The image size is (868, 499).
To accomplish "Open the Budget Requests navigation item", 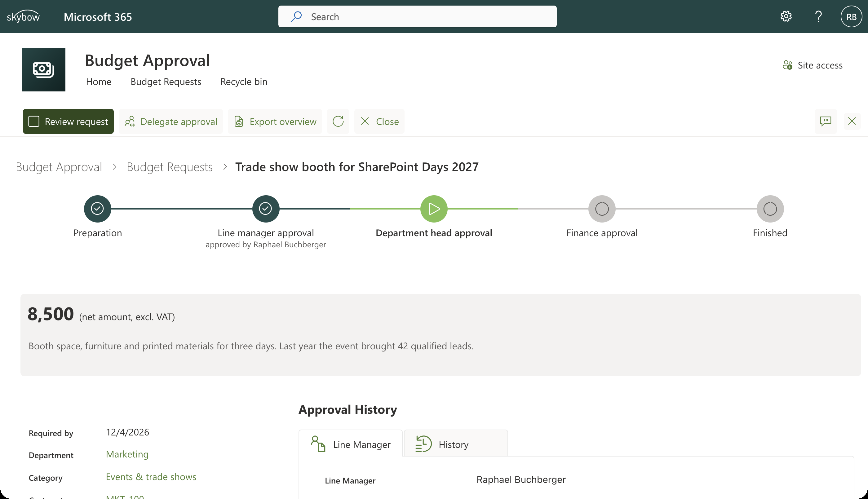I will 166,82.
